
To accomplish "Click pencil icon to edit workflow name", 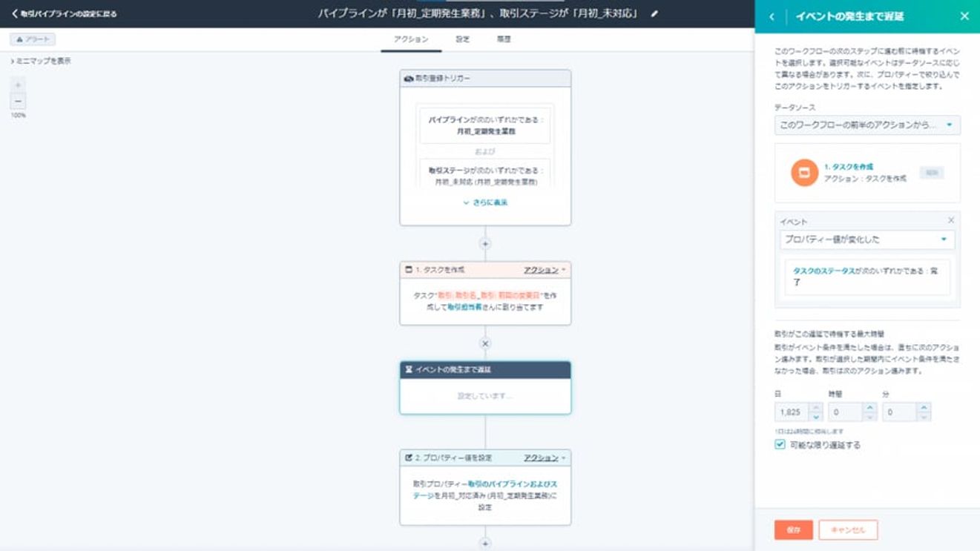I will tap(654, 13).
